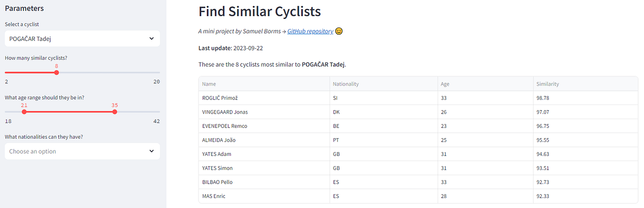Viewport: 644px width, 208px height.
Task: Open the GitHub repository link
Action: click(x=310, y=31)
